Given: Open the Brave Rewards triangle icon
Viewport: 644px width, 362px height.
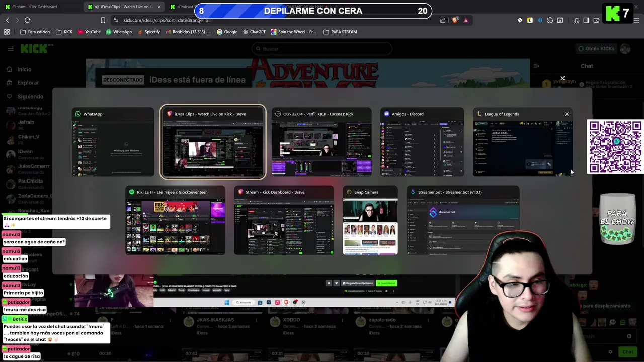Looking at the screenshot, I should tap(466, 20).
